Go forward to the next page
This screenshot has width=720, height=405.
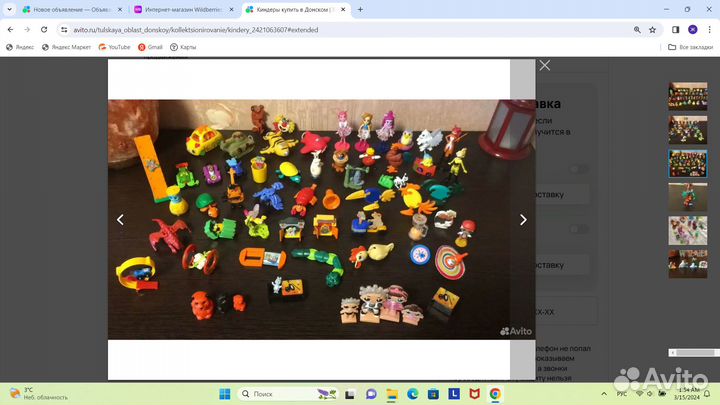27,29
